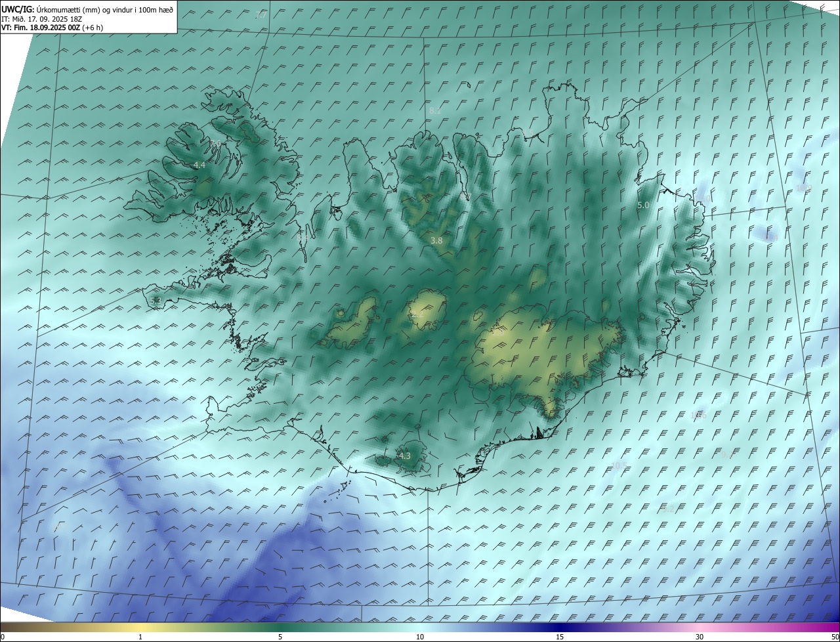
Task: Click the precipitation color scale bar
Action: (x=420, y=626)
